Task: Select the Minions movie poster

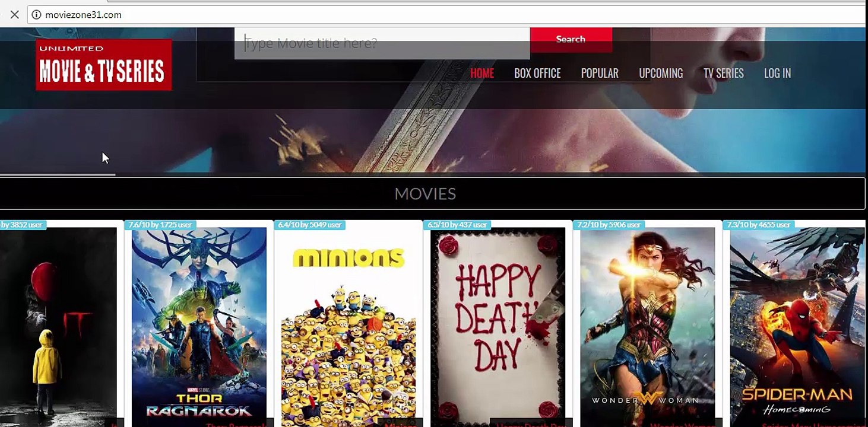Action: (349, 327)
